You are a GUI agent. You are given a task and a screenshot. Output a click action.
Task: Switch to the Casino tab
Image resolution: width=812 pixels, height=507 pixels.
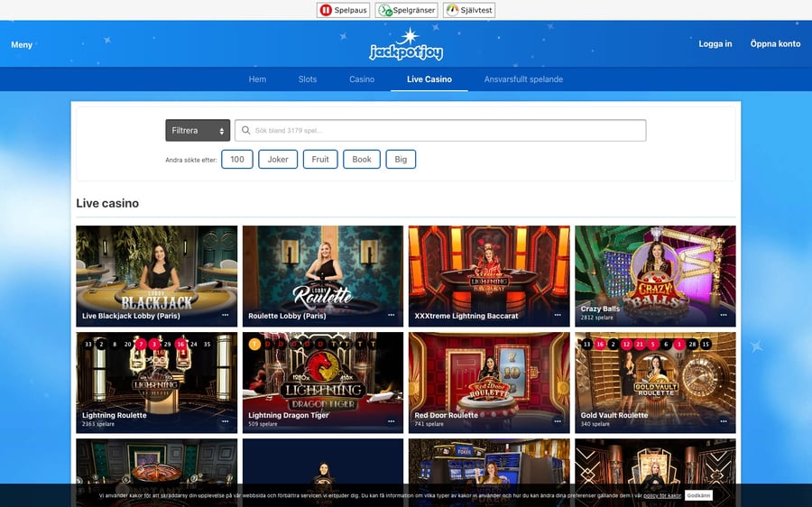click(362, 79)
